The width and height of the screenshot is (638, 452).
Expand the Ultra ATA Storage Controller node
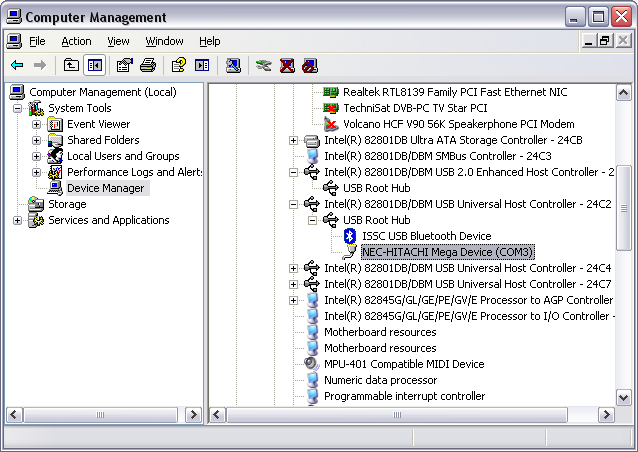293,140
